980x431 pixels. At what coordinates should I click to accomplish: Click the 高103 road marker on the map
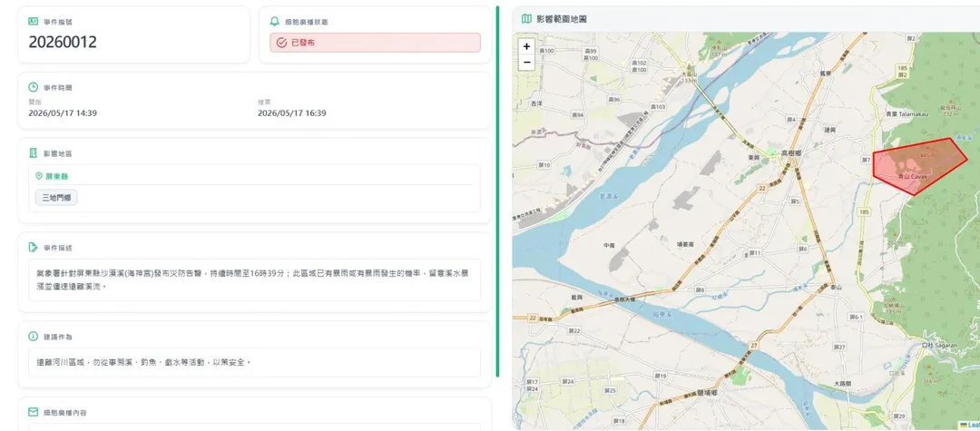pos(658,107)
